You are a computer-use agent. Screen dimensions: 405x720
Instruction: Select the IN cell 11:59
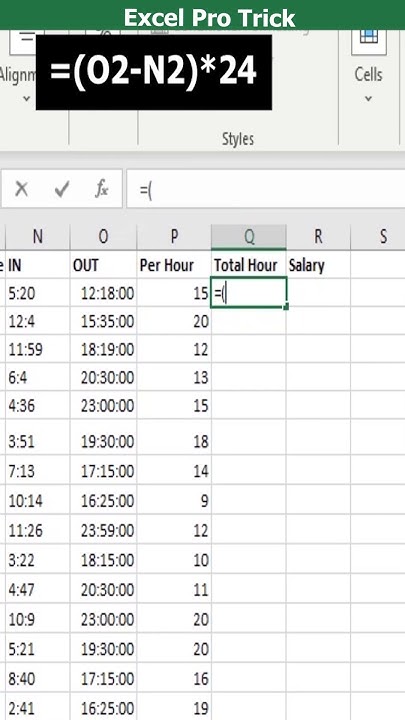[38, 349]
